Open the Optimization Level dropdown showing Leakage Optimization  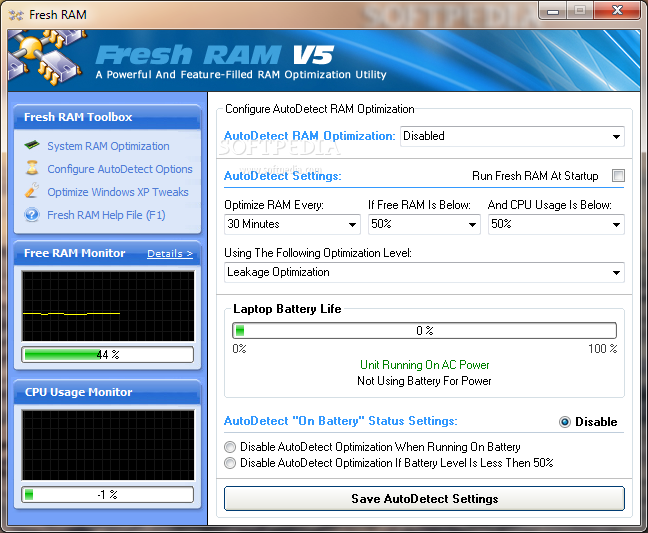pyautogui.click(x=424, y=272)
